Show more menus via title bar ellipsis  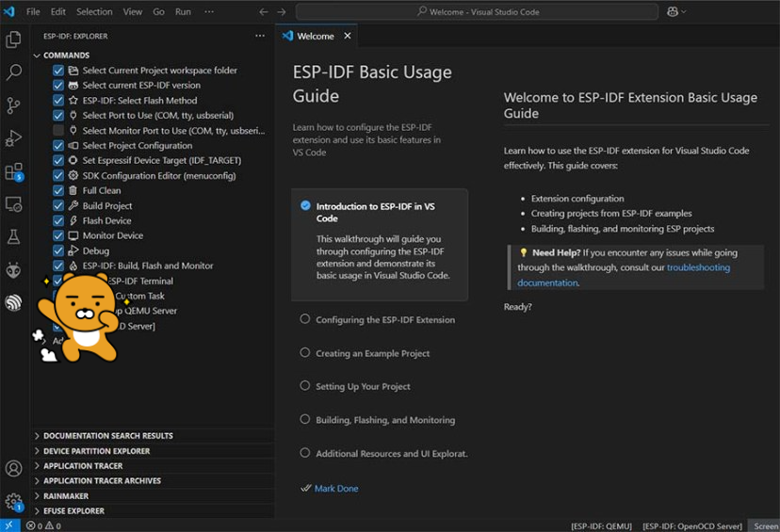(x=209, y=11)
